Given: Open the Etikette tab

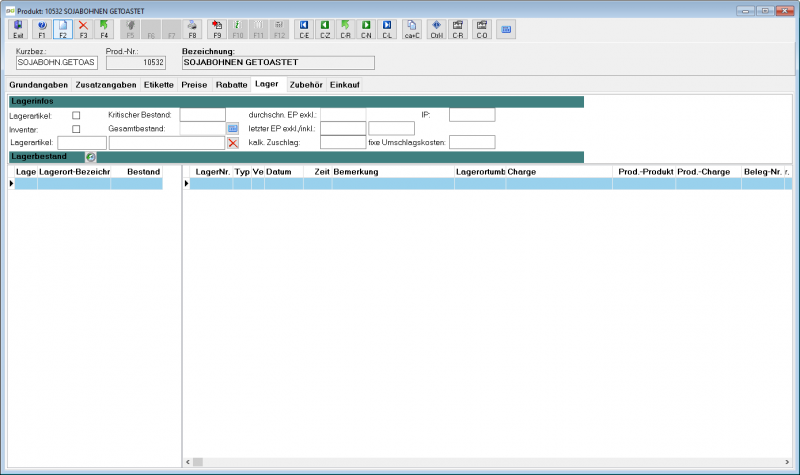Looking at the screenshot, I should (x=159, y=85).
